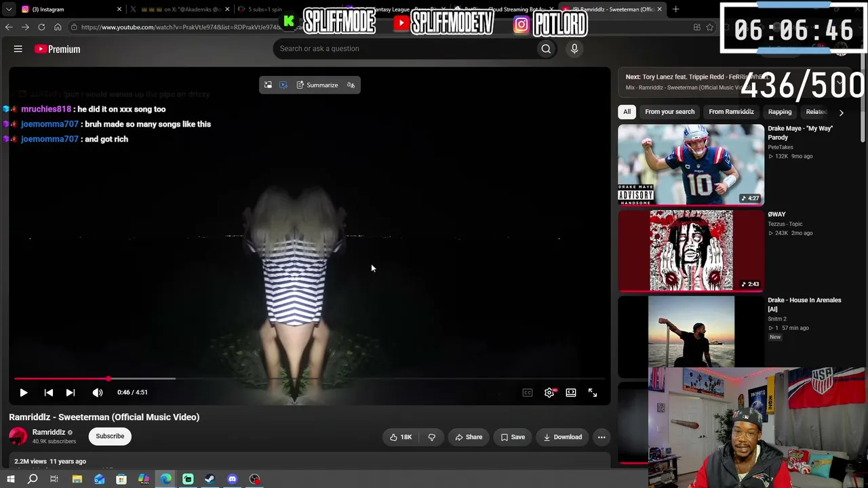Start voice search with the microphone
Viewport: 868px width, 488px height.
(x=574, y=49)
